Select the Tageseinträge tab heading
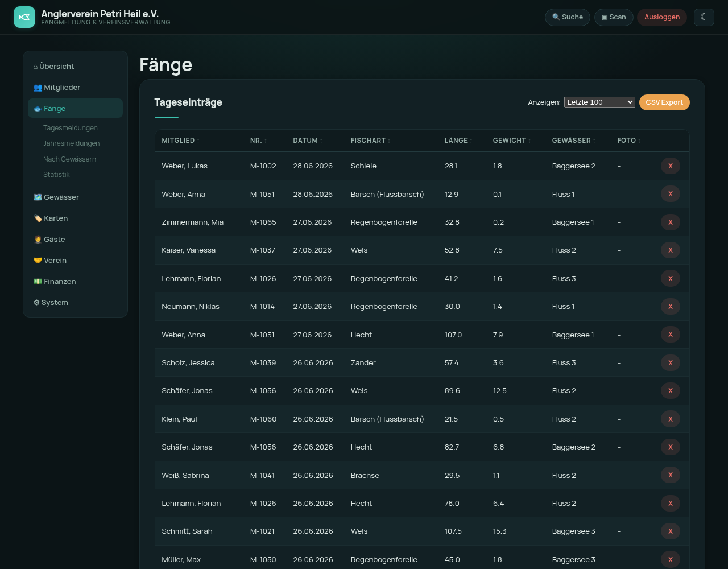This screenshot has height=569, width=728. [x=188, y=102]
